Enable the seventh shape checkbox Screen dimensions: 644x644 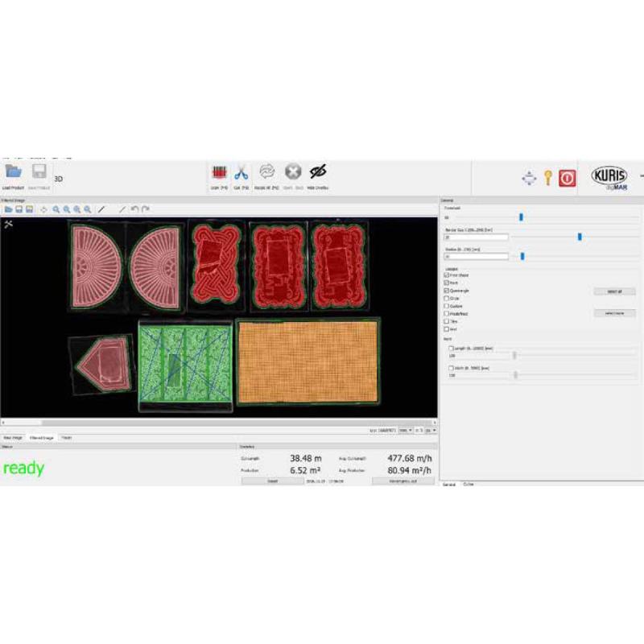pyautogui.click(x=447, y=321)
